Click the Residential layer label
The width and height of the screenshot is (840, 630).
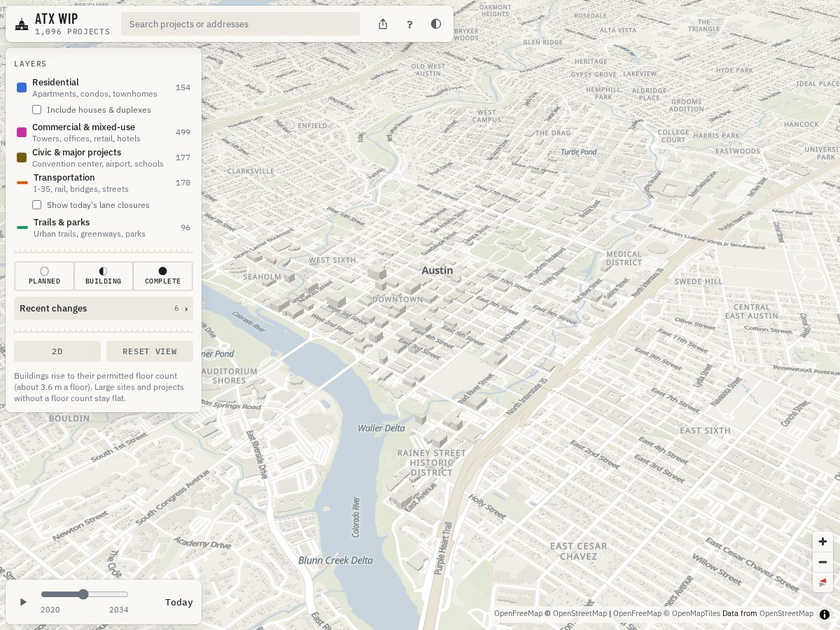pos(55,82)
